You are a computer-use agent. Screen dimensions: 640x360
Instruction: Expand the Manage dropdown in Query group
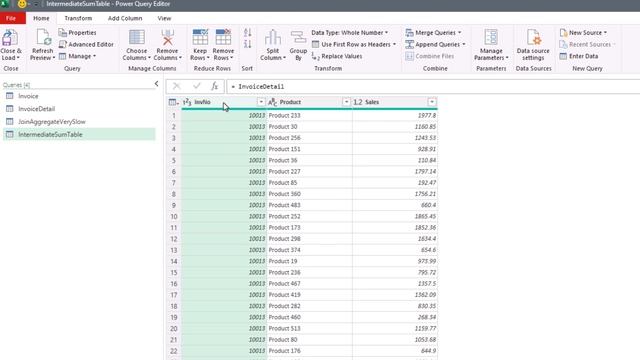pos(94,56)
